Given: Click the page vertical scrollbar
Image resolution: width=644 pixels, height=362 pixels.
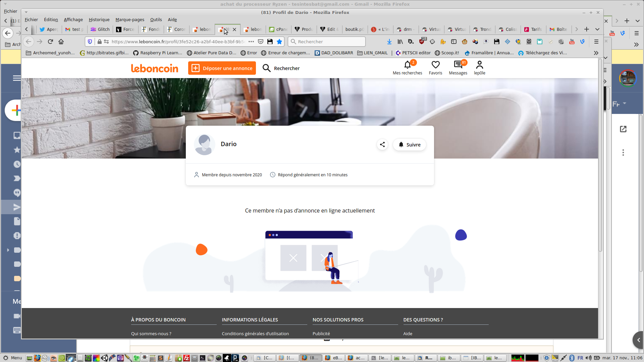Looking at the screenshot, I should pos(600,154).
